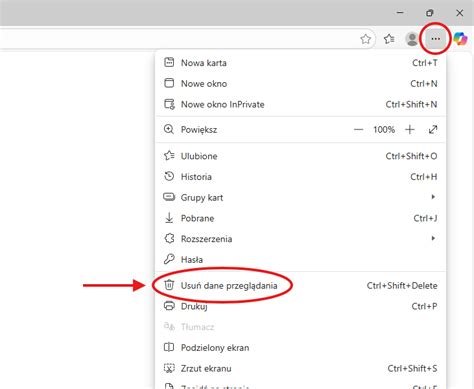This screenshot has height=389, width=474.
Task: Choose Nowe okno InPrivate
Action: (300, 104)
